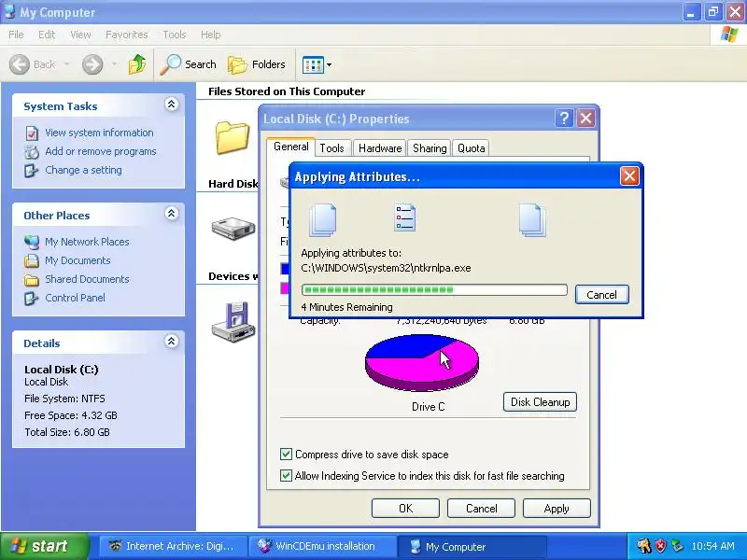The height and width of the screenshot is (560, 747).
Task: Open the Edit menu
Action: coord(47,35)
